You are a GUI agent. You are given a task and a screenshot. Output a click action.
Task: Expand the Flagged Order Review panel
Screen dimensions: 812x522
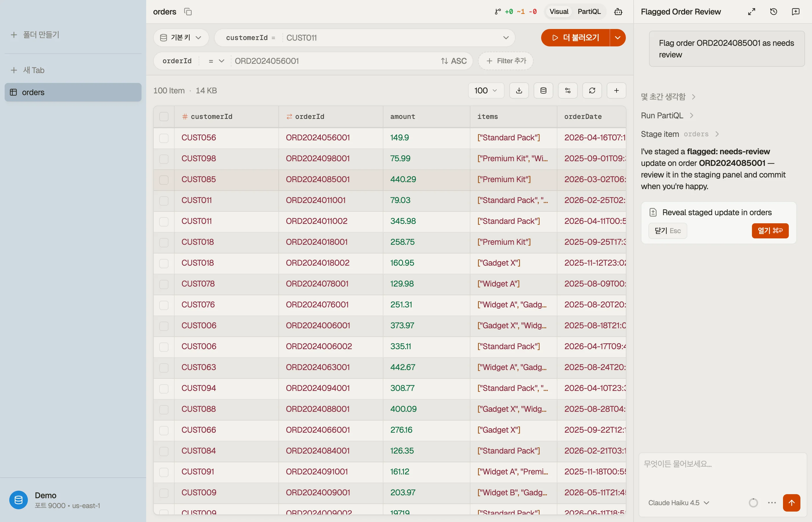click(751, 12)
